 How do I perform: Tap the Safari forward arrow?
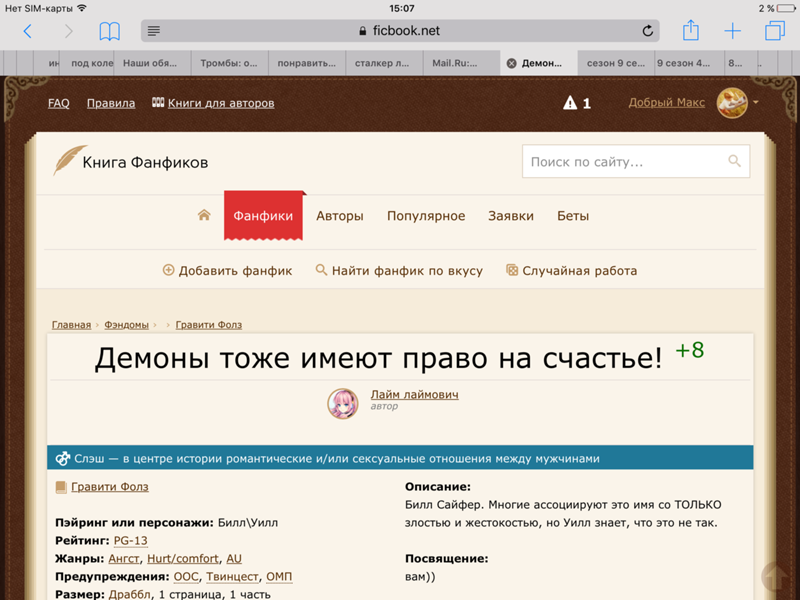[68, 31]
